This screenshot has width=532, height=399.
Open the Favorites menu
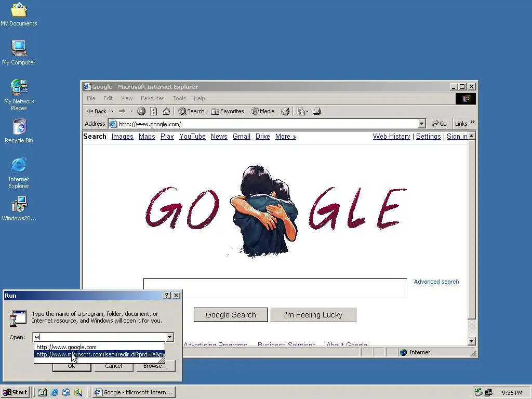point(152,98)
